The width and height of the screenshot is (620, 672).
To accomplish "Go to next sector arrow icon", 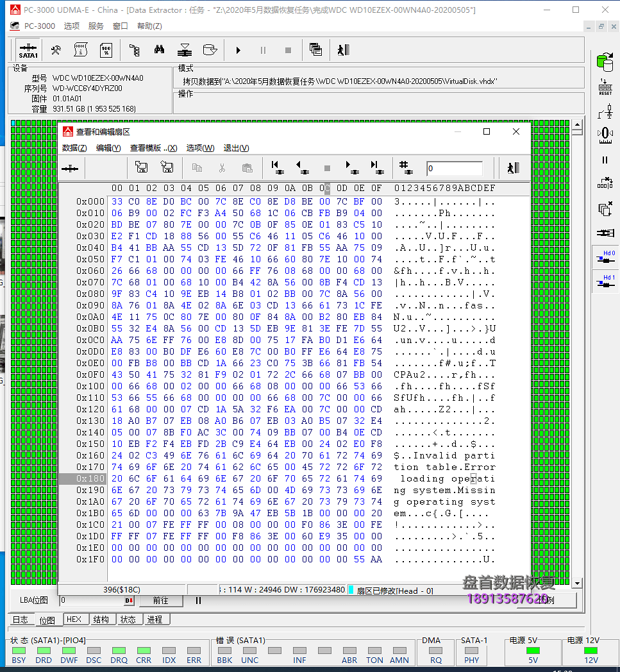I will tap(352, 167).
